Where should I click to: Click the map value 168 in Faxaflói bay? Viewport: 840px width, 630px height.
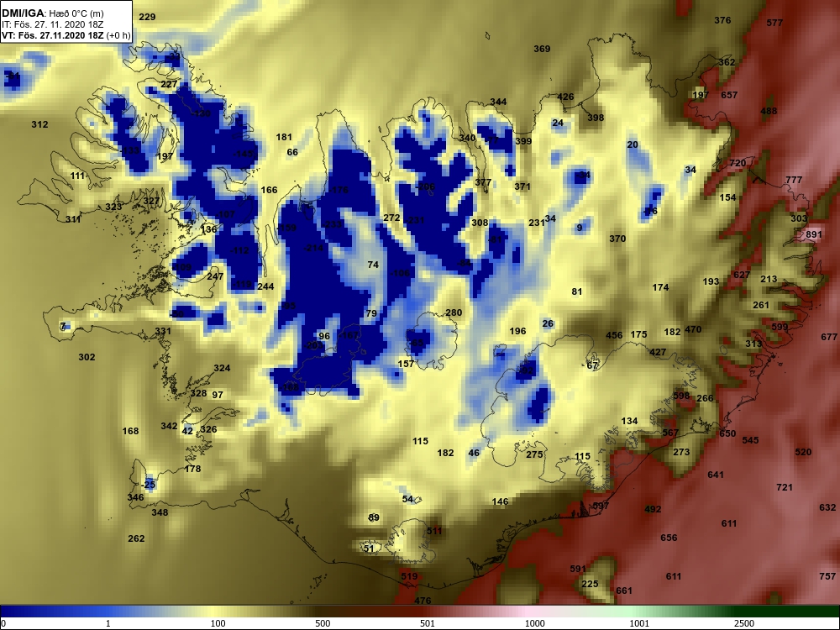pos(130,431)
